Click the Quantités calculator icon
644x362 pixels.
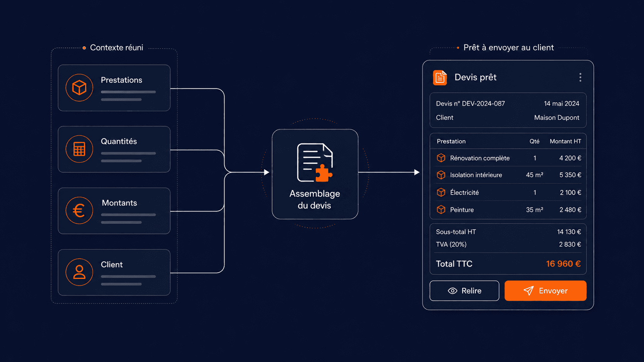79,149
